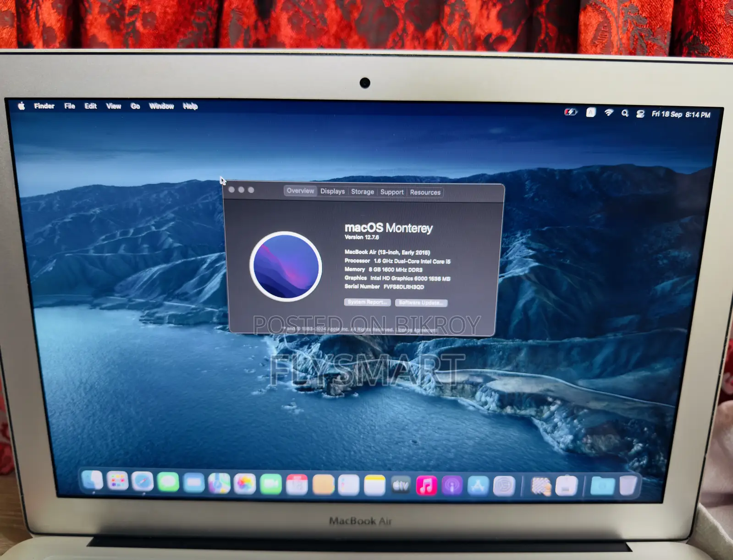Viewport: 733px width, 560px height.
Task: Open Podcasts from the dock
Action: [452, 486]
